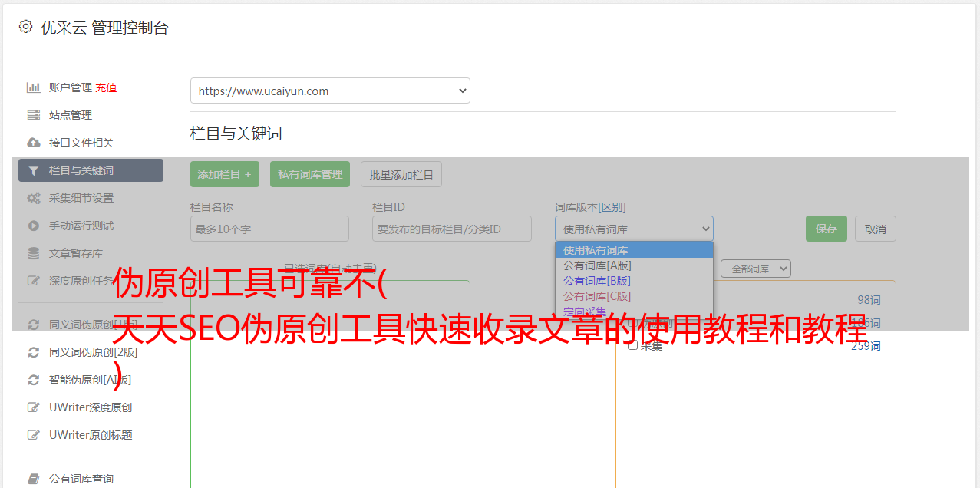980x488 pixels.
Task: Click the red 充值 link
Action: (x=106, y=87)
